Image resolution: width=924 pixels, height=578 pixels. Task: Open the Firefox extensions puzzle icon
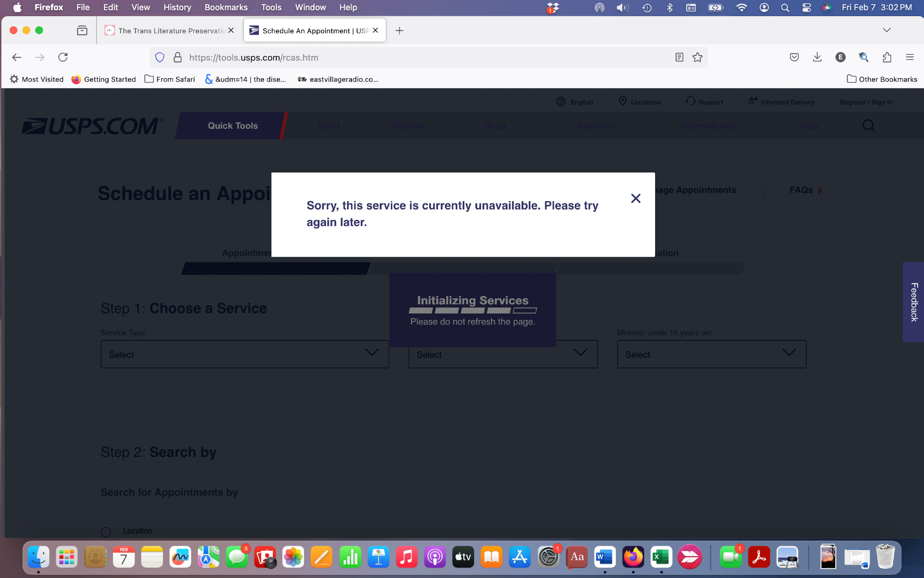887,57
